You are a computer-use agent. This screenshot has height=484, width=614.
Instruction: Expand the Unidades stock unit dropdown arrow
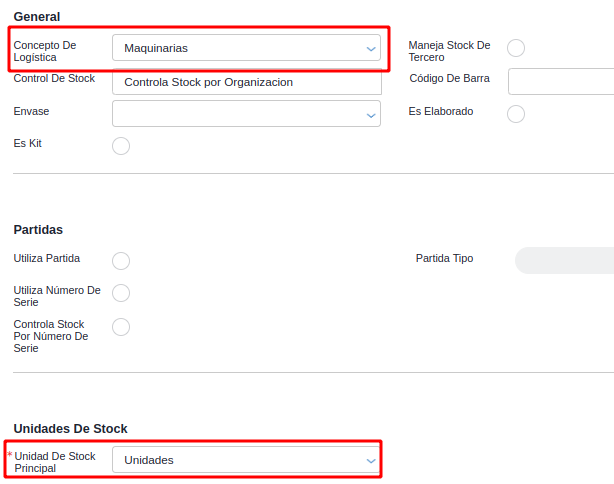(x=371, y=460)
